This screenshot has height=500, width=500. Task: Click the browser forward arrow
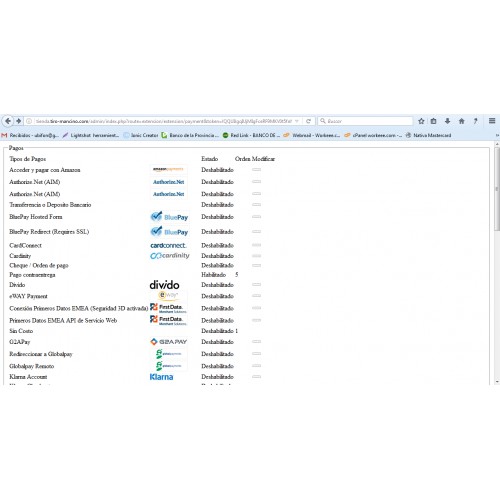(x=19, y=121)
